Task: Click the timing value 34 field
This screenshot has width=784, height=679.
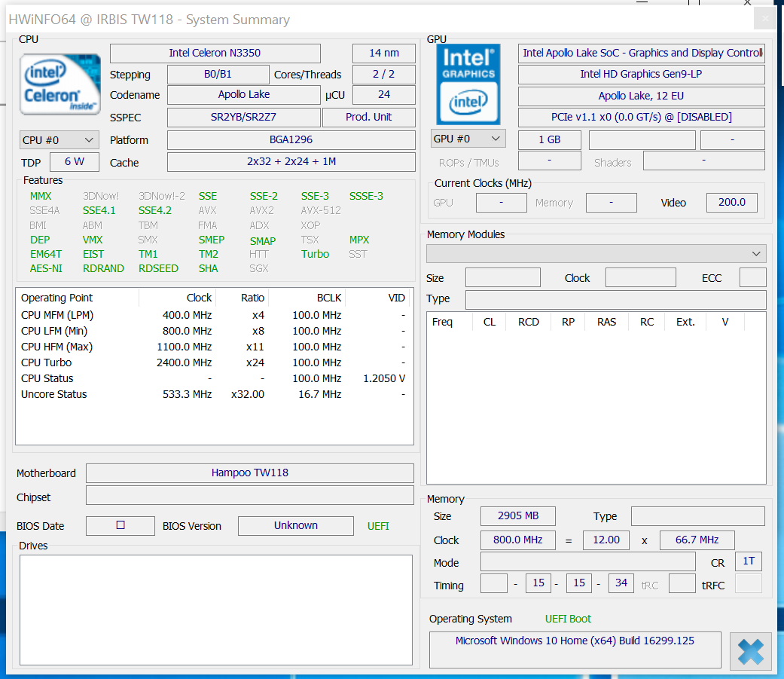Action: [x=621, y=583]
